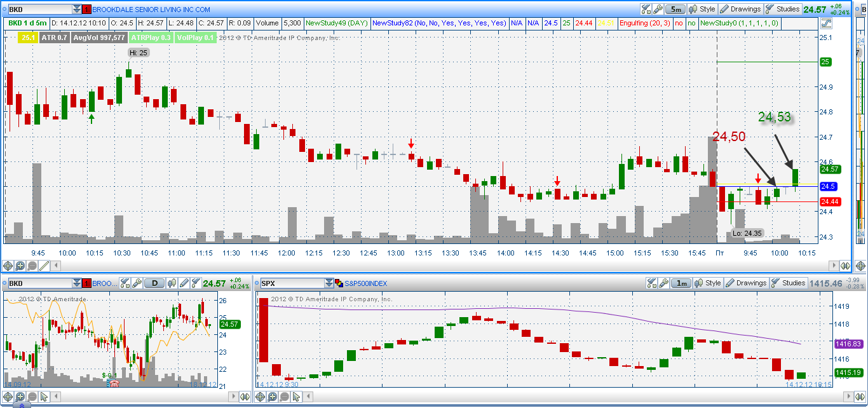
Task: Click the red link icon in daily BKD chart
Action: coord(87,283)
